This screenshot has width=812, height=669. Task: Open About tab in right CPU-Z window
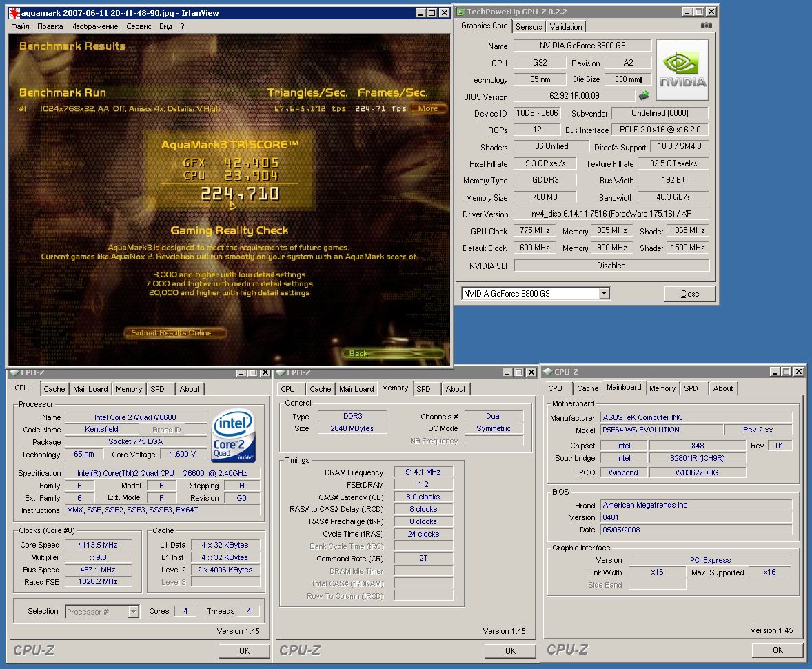click(x=723, y=388)
